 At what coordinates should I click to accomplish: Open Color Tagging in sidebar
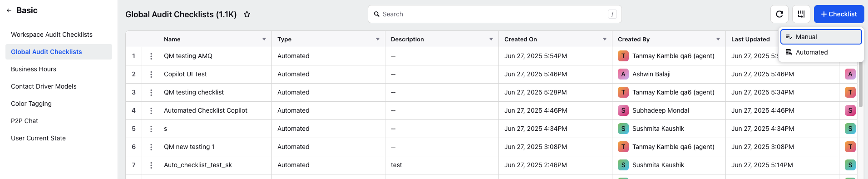point(59,104)
